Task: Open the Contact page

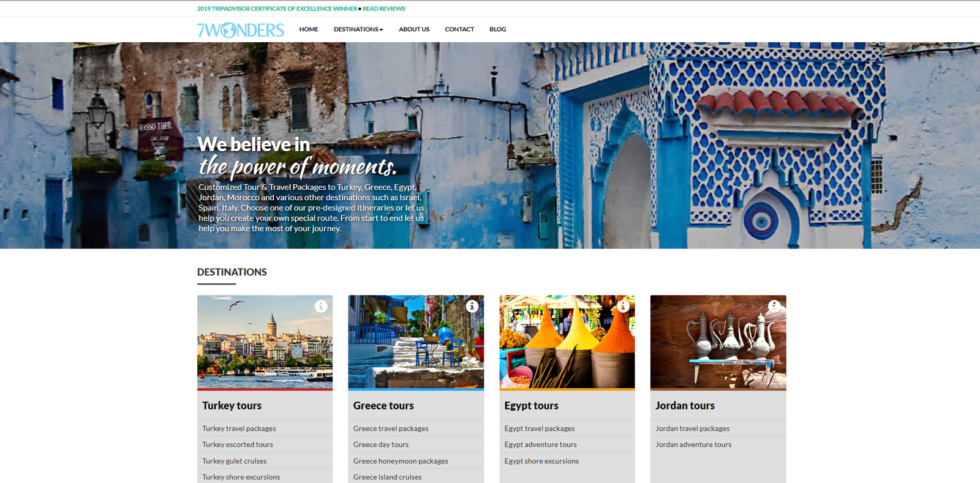Action: tap(459, 29)
